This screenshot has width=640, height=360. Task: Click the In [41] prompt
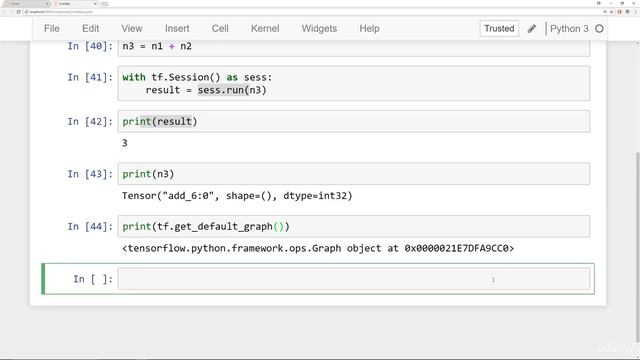coord(90,77)
